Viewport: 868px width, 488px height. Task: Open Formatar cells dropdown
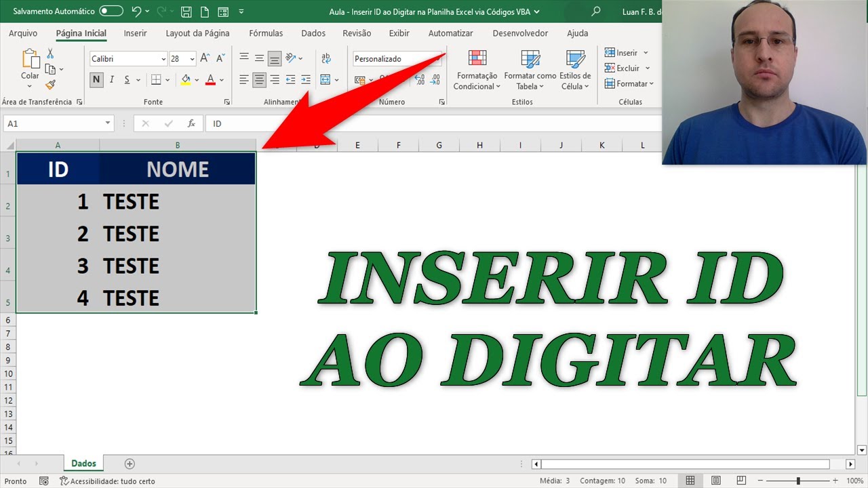[629, 84]
